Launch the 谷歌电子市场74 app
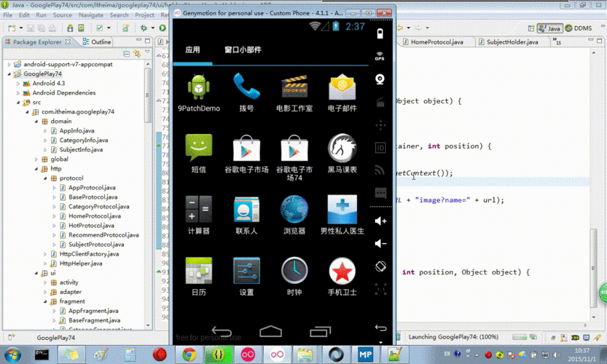The width and height of the screenshot is (607, 364). [294, 157]
